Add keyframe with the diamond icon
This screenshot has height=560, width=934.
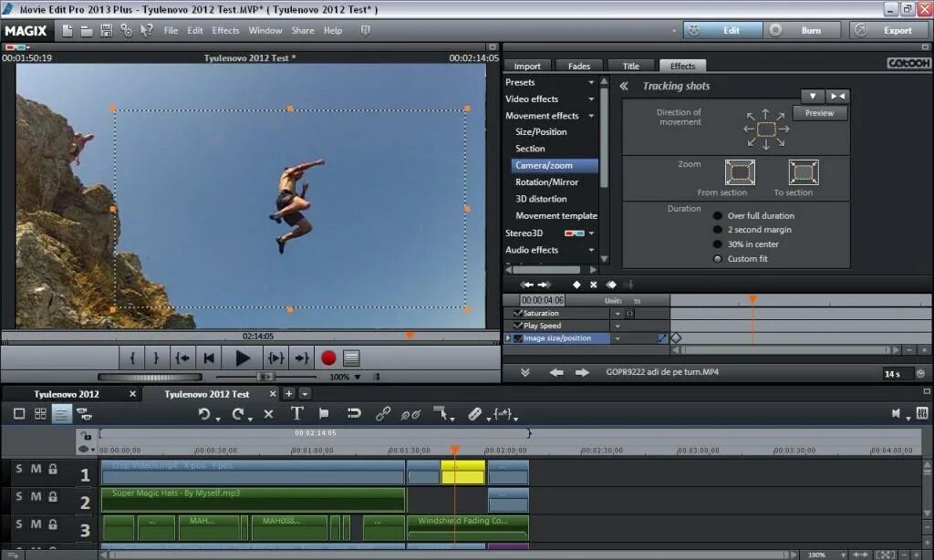pos(576,285)
